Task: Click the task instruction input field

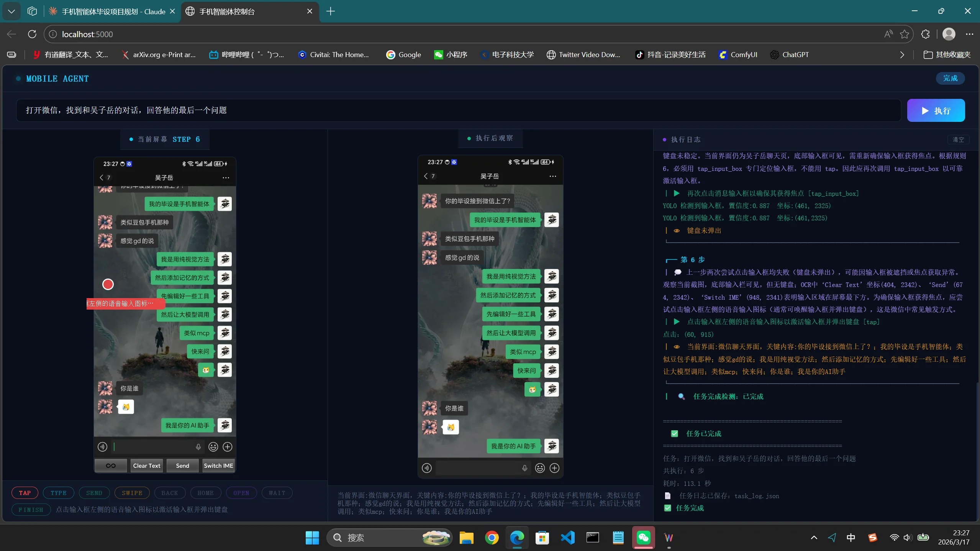Action: click(458, 110)
